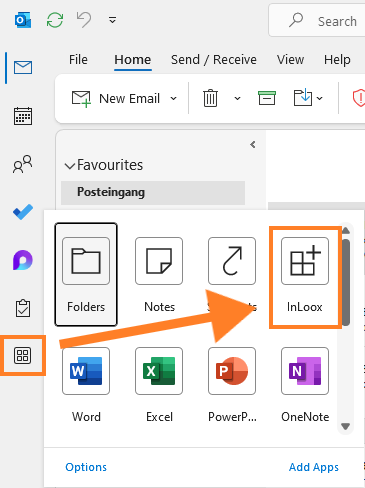The width and height of the screenshot is (365, 488).
Task: Open the To Do checkmark app
Action: (23, 212)
